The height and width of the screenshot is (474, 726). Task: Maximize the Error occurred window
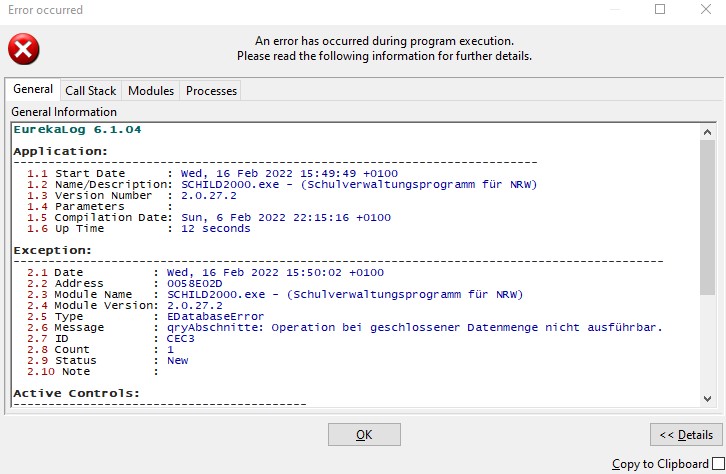tap(660, 9)
